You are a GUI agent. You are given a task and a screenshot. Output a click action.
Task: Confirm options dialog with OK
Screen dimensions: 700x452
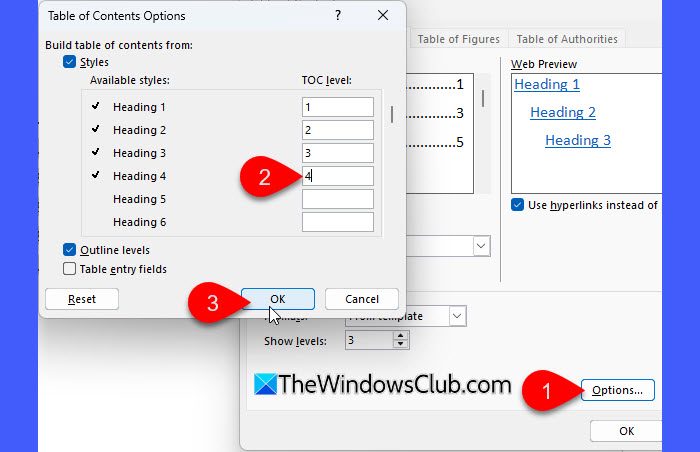278,299
